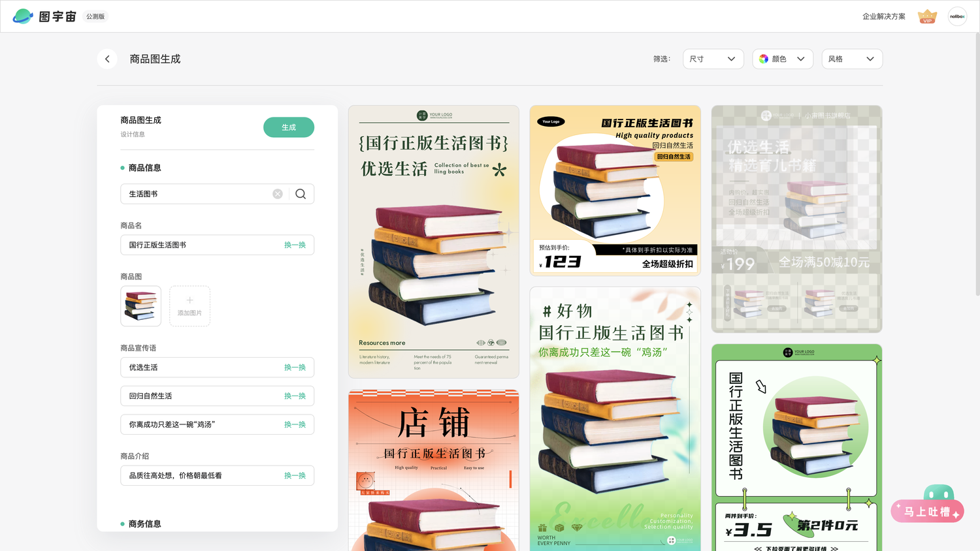Viewport: 980px width, 551px height.
Task: Click 换一换 next to 回归自然生活
Action: [x=295, y=396]
